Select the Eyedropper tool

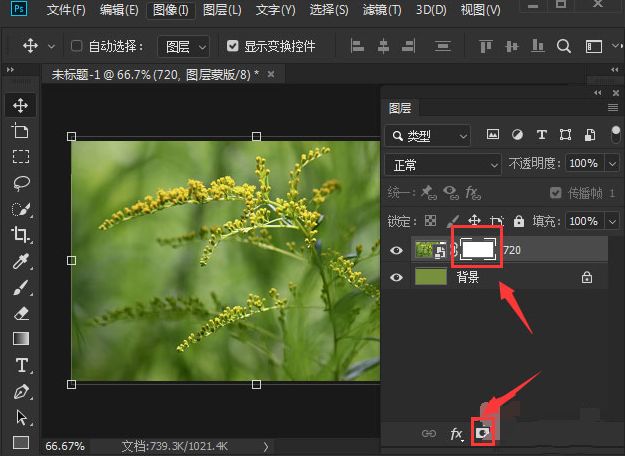[x=21, y=261]
